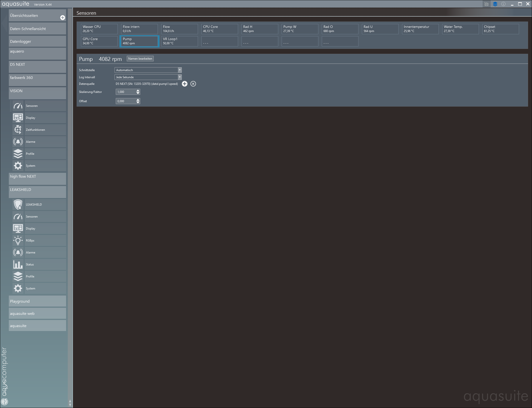The height and width of the screenshot is (408, 532).
Task: Select the Chipset sensor tile
Action: tap(501, 29)
